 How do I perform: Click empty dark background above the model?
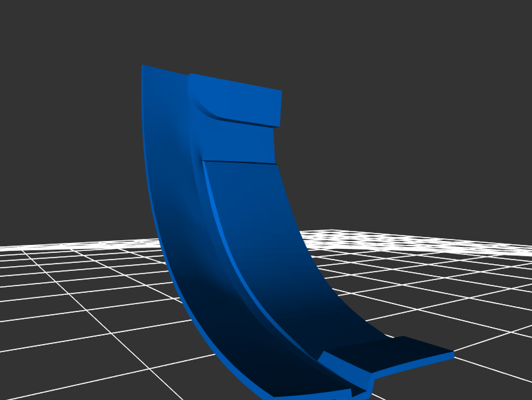(266, 33)
